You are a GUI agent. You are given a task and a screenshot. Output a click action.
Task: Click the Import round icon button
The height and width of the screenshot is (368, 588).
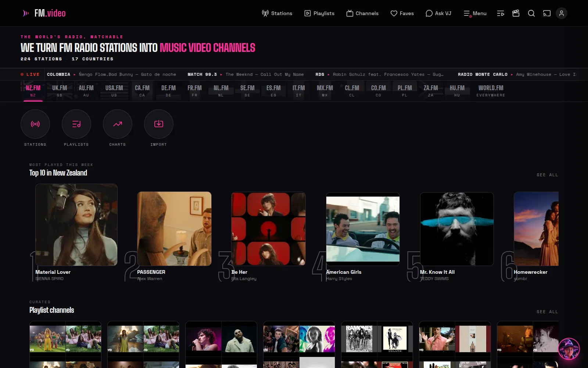[x=159, y=124]
